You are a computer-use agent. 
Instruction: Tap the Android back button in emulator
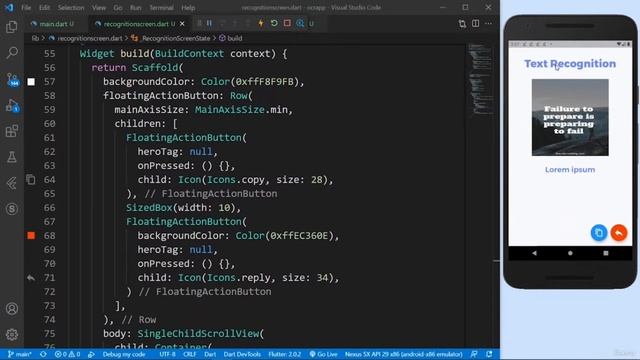(x=534, y=253)
